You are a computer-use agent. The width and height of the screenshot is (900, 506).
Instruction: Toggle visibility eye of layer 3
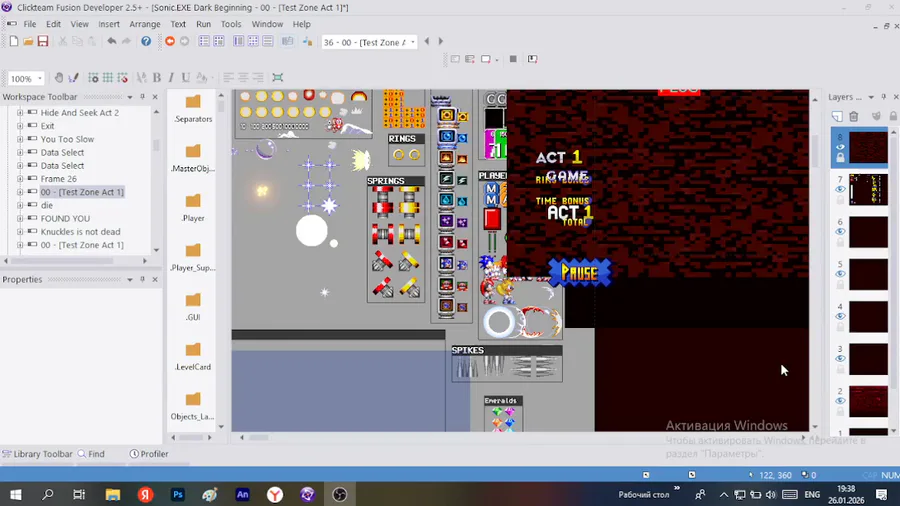click(840, 359)
